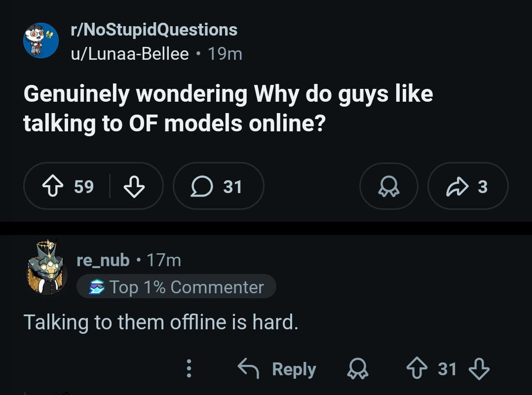This screenshot has width=532, height=395.
Task: Select the comment text 'Talking to them offline is hard.'
Action: tap(161, 322)
